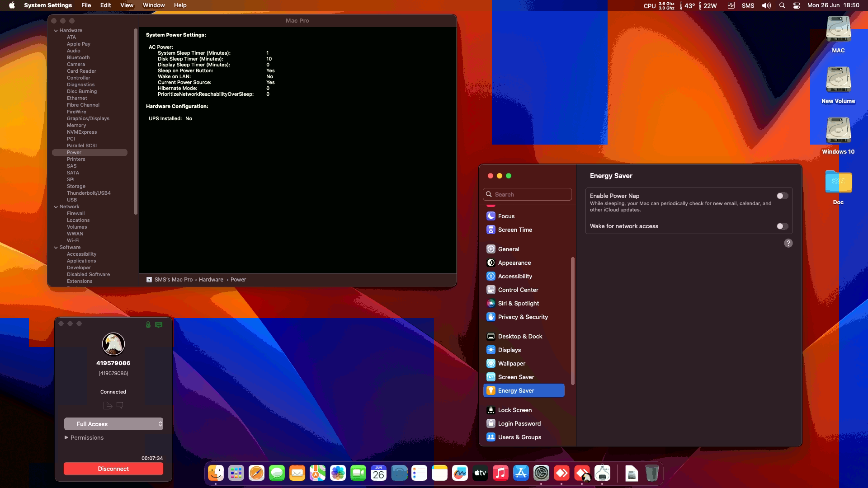Select Graphics/Displays in hardware list

coord(88,118)
